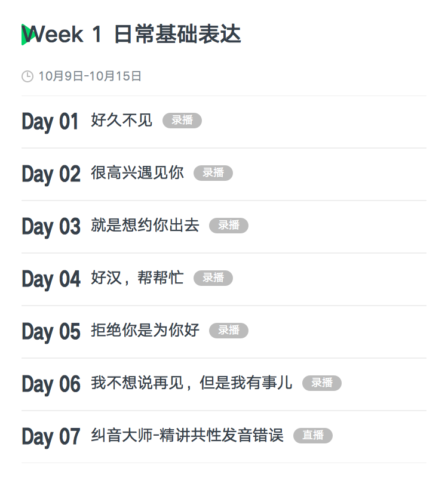
Task: Select the 10月9日-10月15日 date range text
Action: click(x=90, y=76)
